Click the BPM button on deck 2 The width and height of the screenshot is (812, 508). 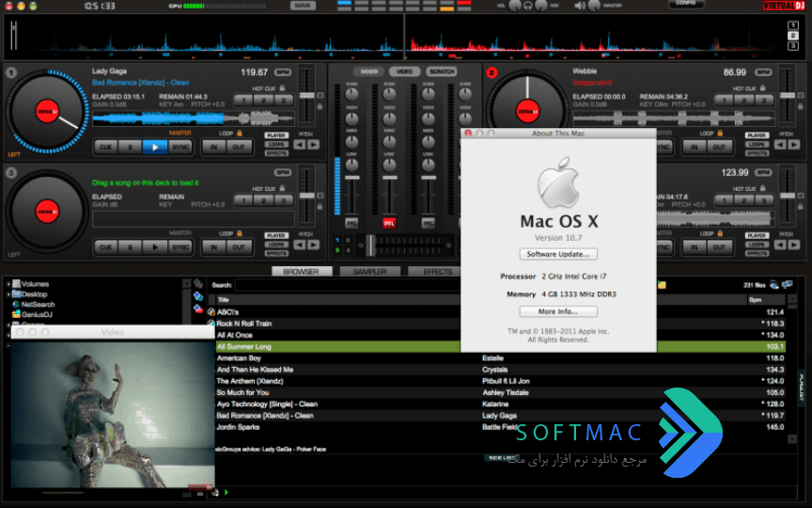[763, 72]
